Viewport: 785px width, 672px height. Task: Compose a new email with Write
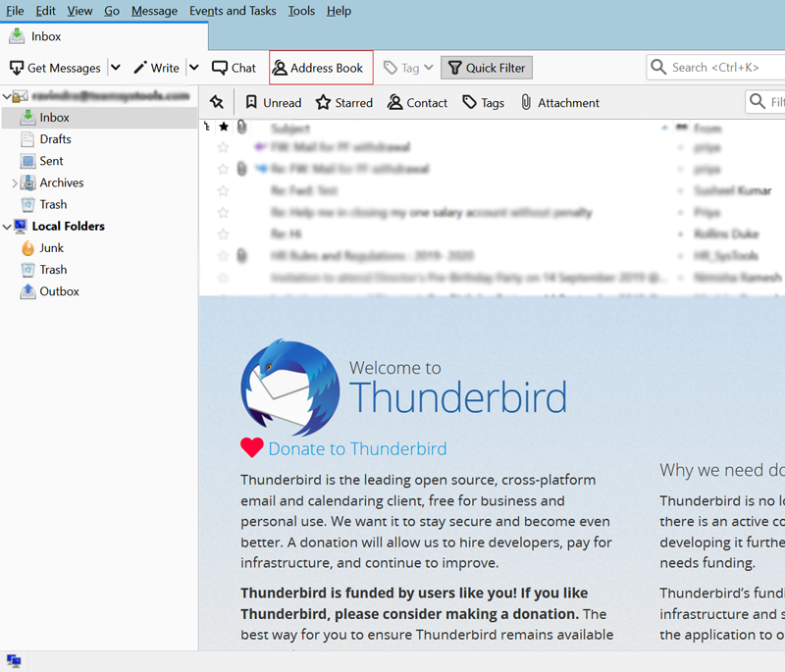pos(157,68)
